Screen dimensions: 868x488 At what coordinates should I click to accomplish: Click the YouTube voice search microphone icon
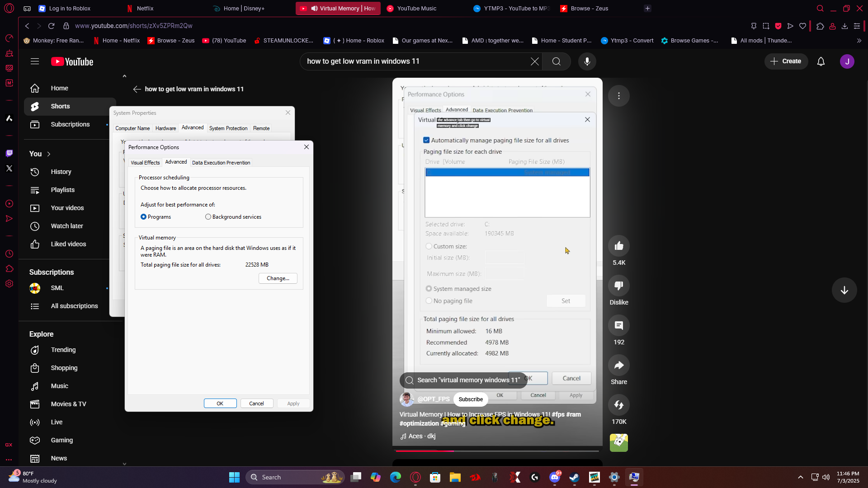[x=587, y=61]
